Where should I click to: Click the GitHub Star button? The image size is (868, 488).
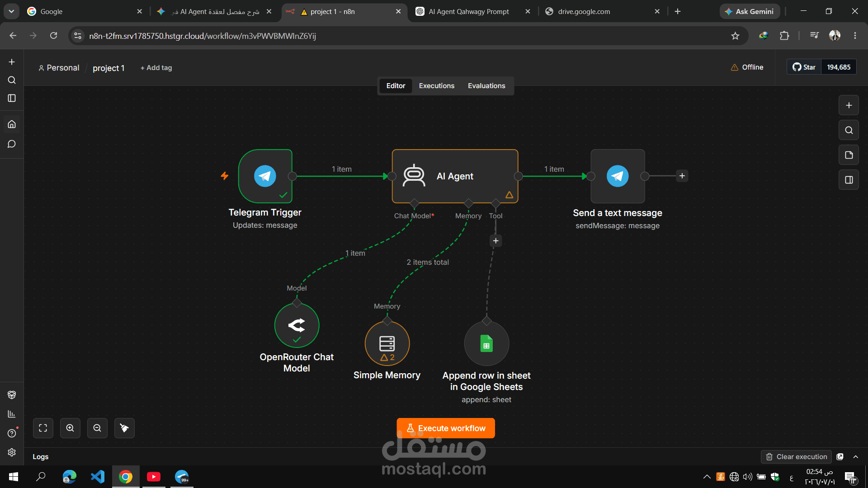click(804, 67)
